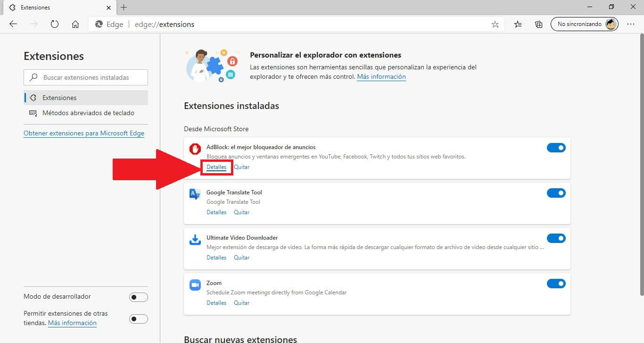Click the Google Translate Tool icon
Image resolution: width=644 pixels, height=343 pixels.
pyautogui.click(x=195, y=194)
